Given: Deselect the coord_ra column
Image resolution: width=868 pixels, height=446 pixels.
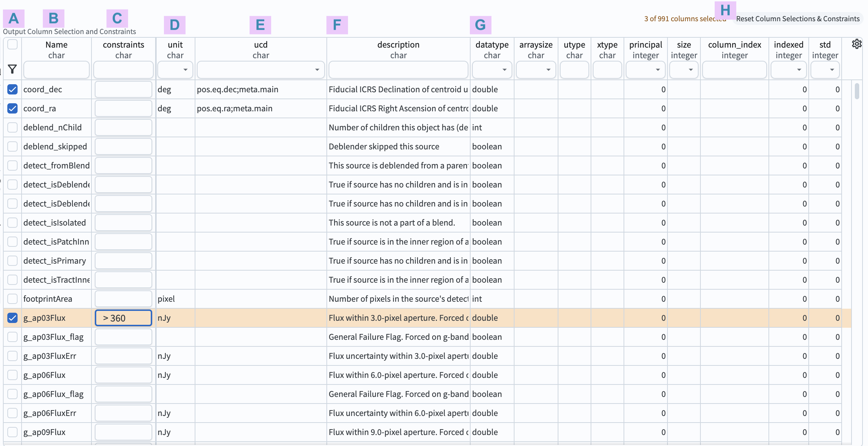Looking at the screenshot, I should 12,108.
